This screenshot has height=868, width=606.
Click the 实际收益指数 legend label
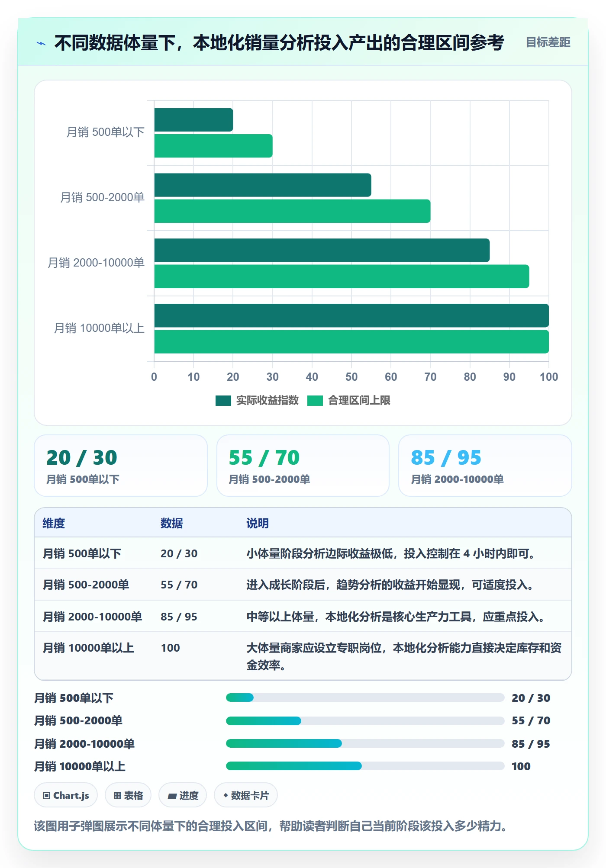268,401
